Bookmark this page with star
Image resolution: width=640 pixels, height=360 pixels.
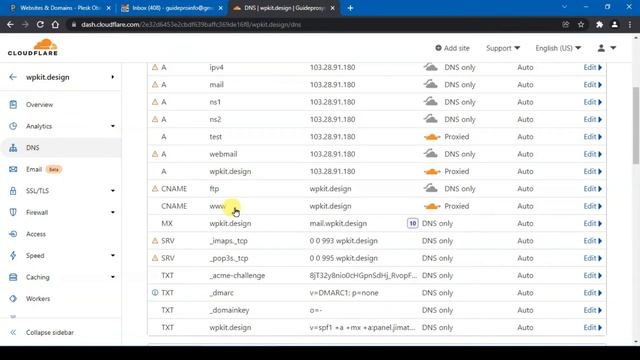pyautogui.click(x=581, y=24)
